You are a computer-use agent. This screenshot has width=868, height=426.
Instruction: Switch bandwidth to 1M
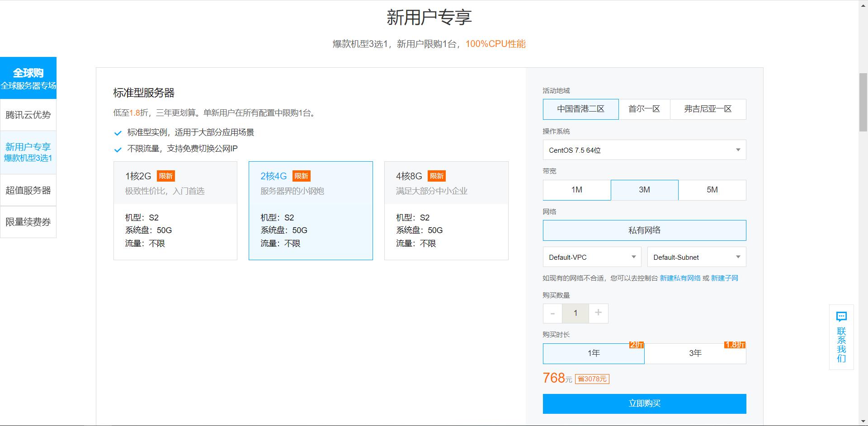click(x=576, y=190)
